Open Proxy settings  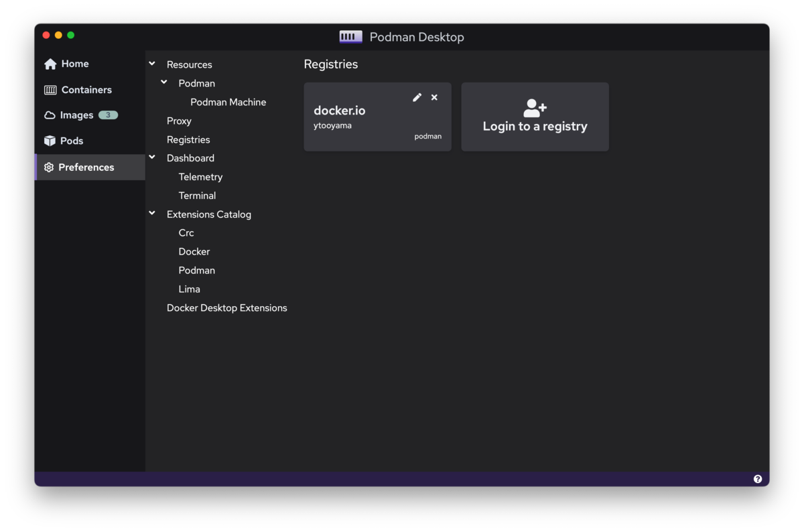pyautogui.click(x=179, y=121)
